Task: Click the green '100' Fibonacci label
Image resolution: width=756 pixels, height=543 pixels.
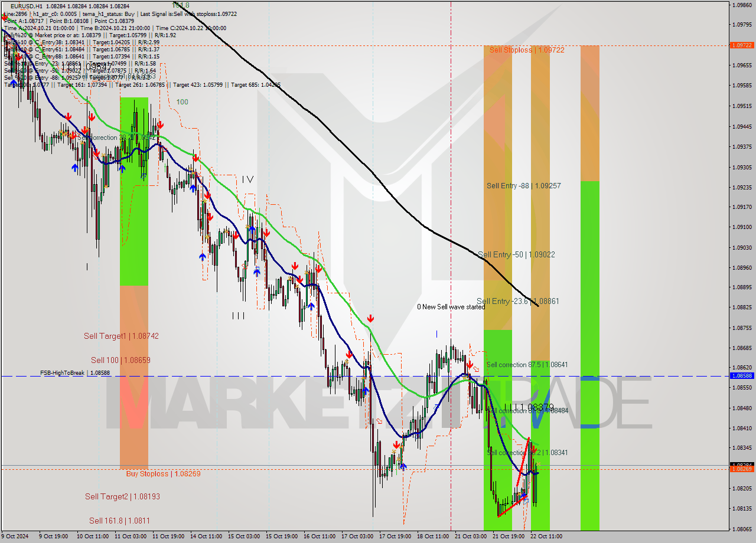Action: pyautogui.click(x=183, y=102)
